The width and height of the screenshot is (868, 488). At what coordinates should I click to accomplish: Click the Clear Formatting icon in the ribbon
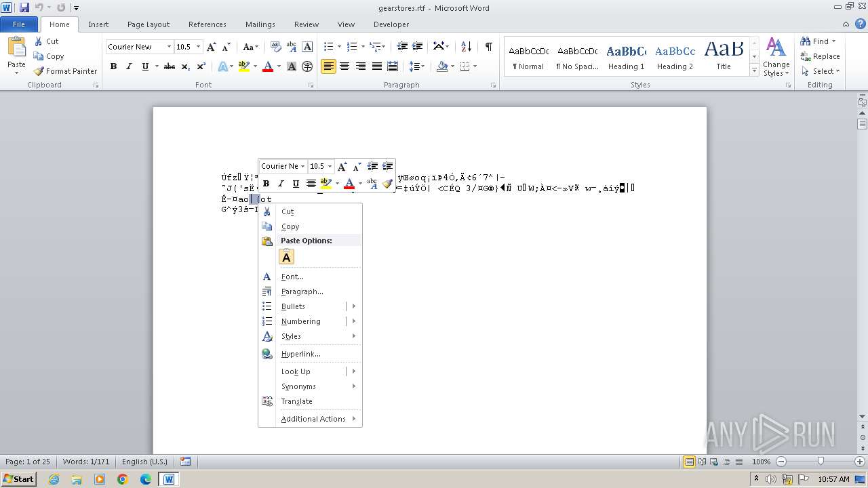pos(276,47)
